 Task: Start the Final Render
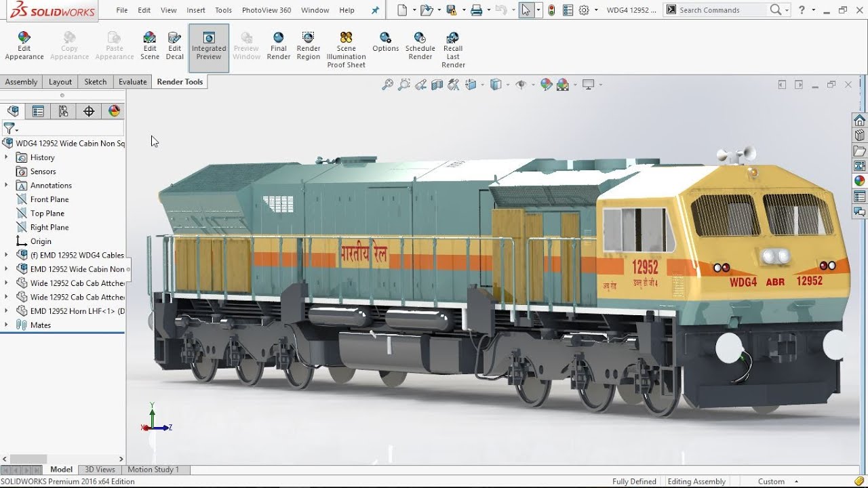pos(279,46)
